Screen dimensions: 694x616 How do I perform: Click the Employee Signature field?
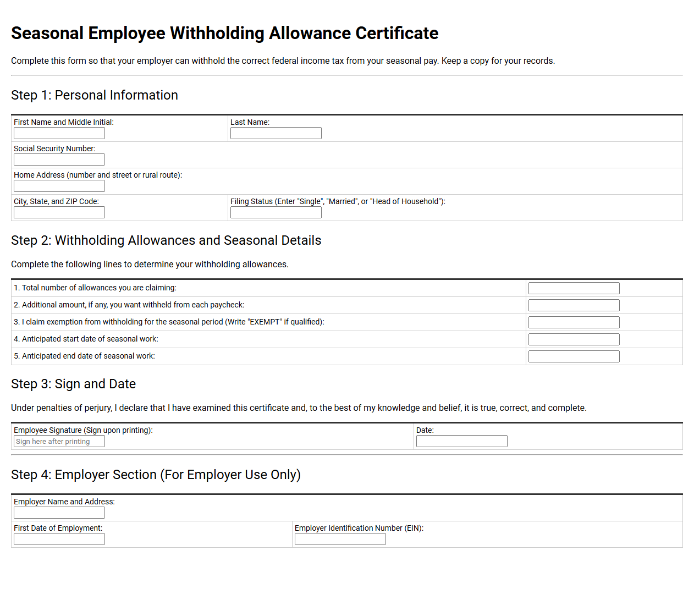59,441
